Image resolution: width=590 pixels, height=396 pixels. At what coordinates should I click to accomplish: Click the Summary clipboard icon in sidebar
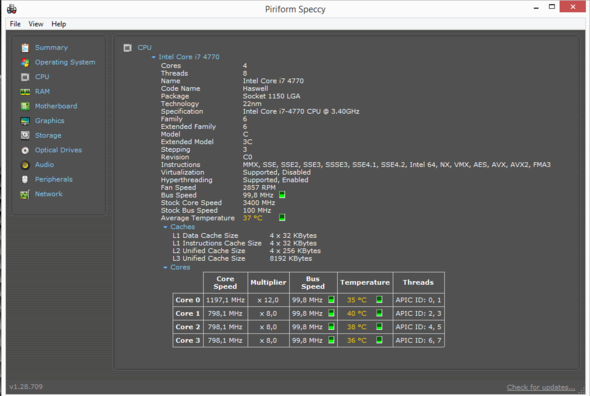pos(25,48)
